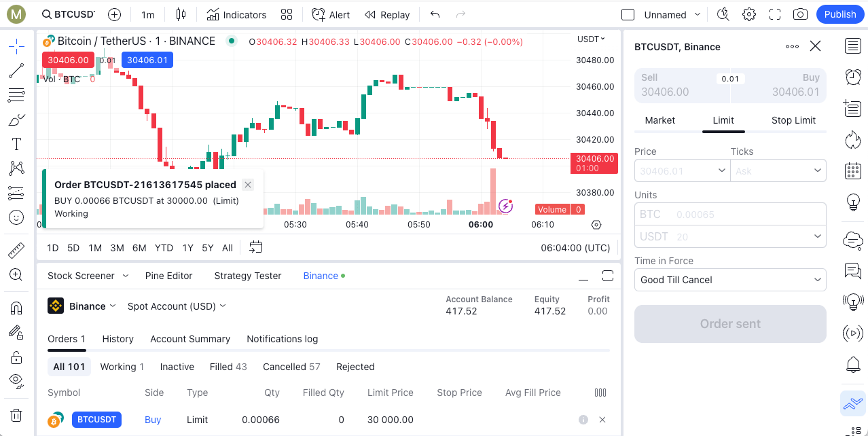
Task: Cancel the BTCUSDT limit order row
Action: click(x=602, y=420)
